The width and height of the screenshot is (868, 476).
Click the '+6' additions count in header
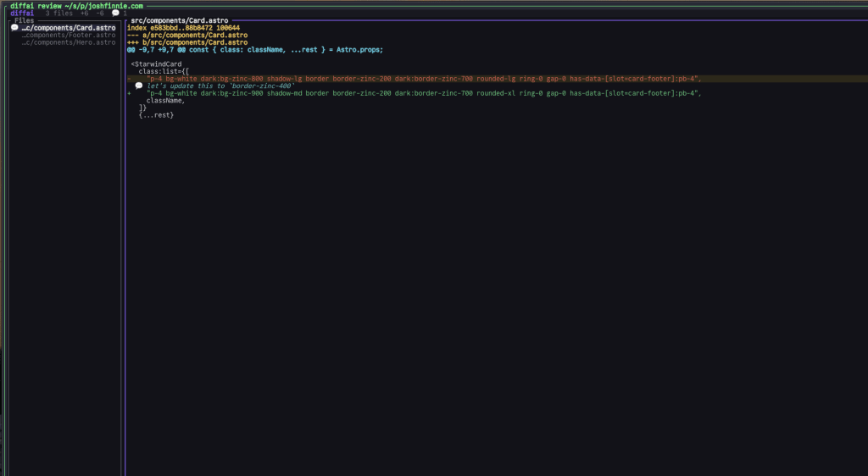(x=84, y=14)
